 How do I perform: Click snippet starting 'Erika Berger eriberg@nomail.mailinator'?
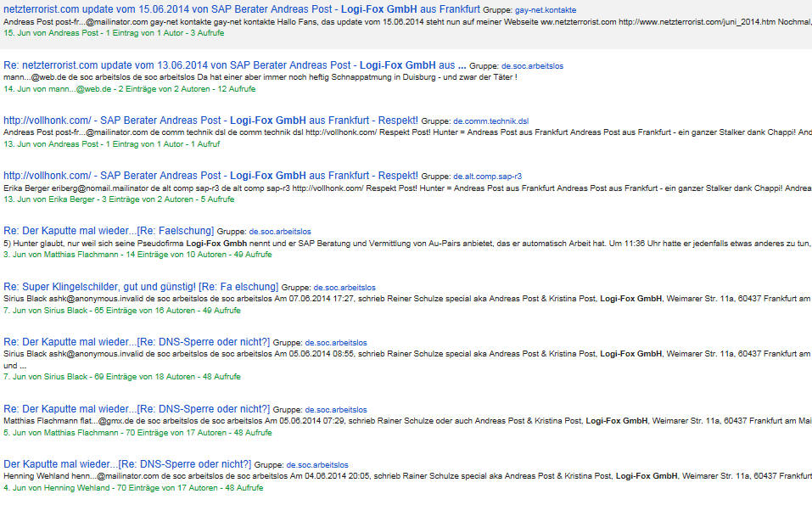pyautogui.click(x=407, y=188)
